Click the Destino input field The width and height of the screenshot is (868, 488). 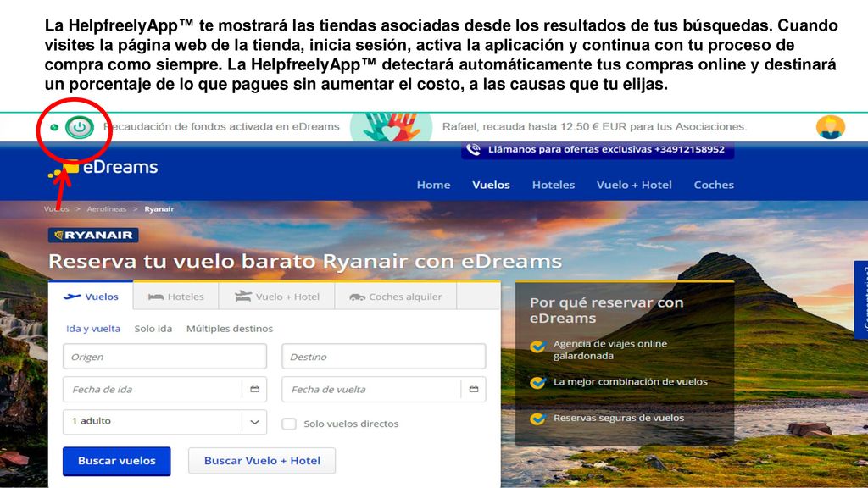pyautogui.click(x=384, y=357)
